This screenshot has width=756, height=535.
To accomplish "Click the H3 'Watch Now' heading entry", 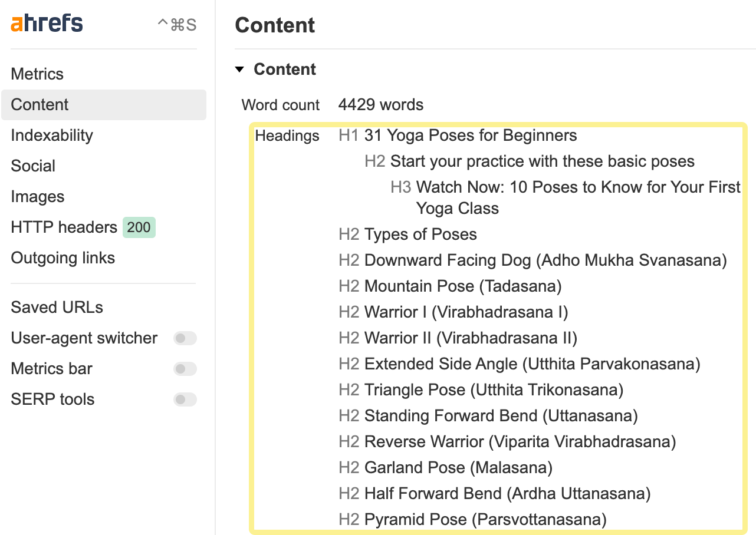I will (578, 187).
